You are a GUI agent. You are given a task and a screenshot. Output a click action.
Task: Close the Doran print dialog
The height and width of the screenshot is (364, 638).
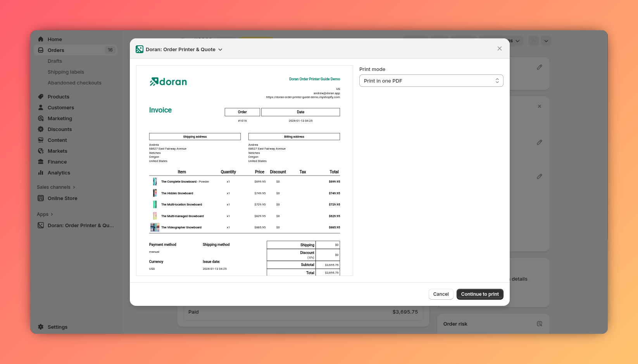[500, 48]
